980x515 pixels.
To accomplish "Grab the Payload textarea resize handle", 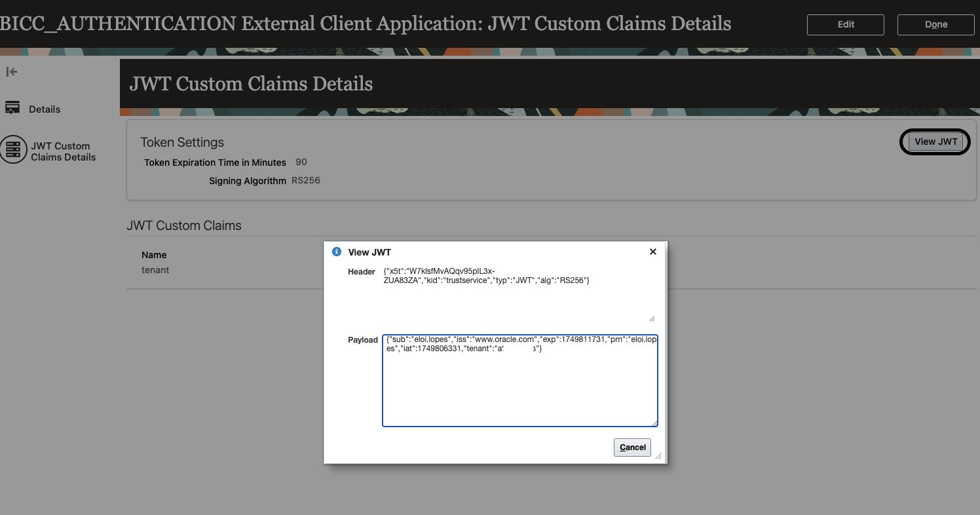I will [654, 423].
